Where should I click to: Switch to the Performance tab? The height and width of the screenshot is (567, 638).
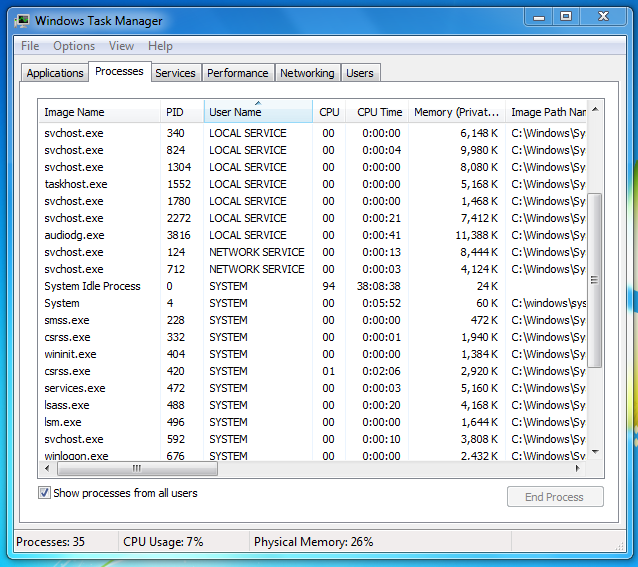pyautogui.click(x=238, y=73)
